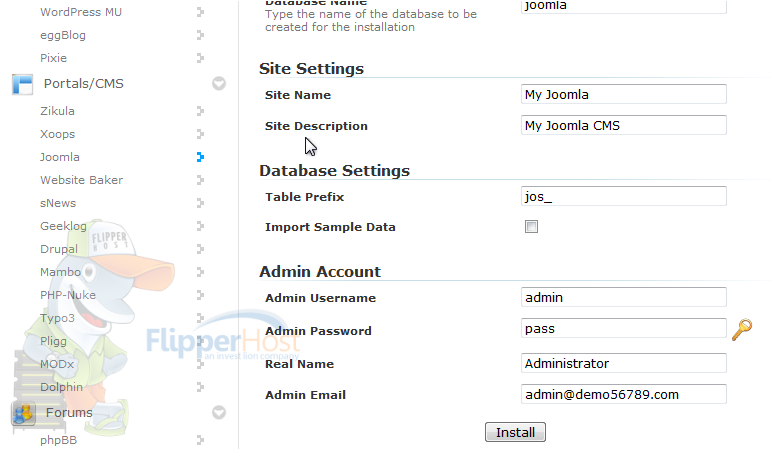This screenshot has width=776, height=450.
Task: Open the Pixie script
Action: (53, 58)
